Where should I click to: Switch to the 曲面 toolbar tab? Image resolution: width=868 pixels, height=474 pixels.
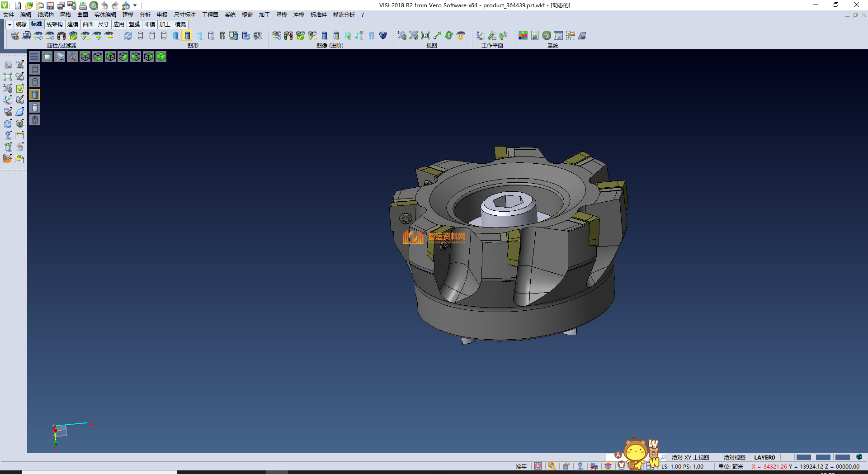[x=88, y=24]
